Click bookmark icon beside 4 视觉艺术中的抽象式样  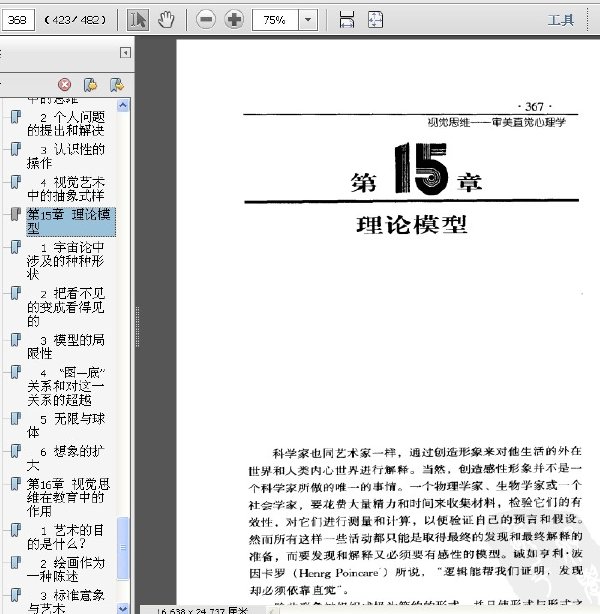pyautogui.click(x=16, y=182)
